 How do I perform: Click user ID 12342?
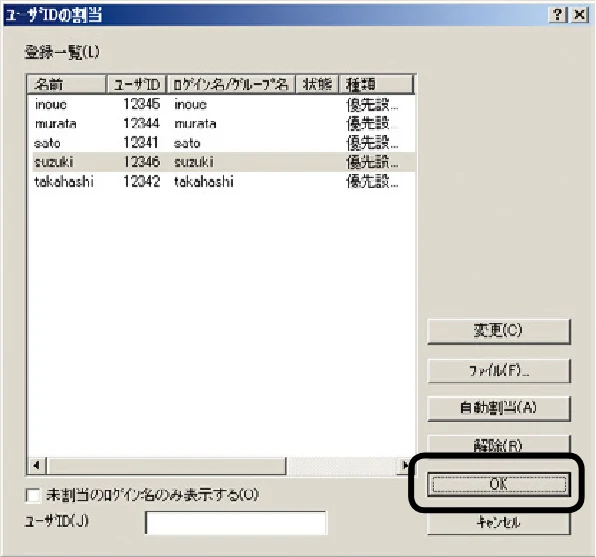pos(141,181)
